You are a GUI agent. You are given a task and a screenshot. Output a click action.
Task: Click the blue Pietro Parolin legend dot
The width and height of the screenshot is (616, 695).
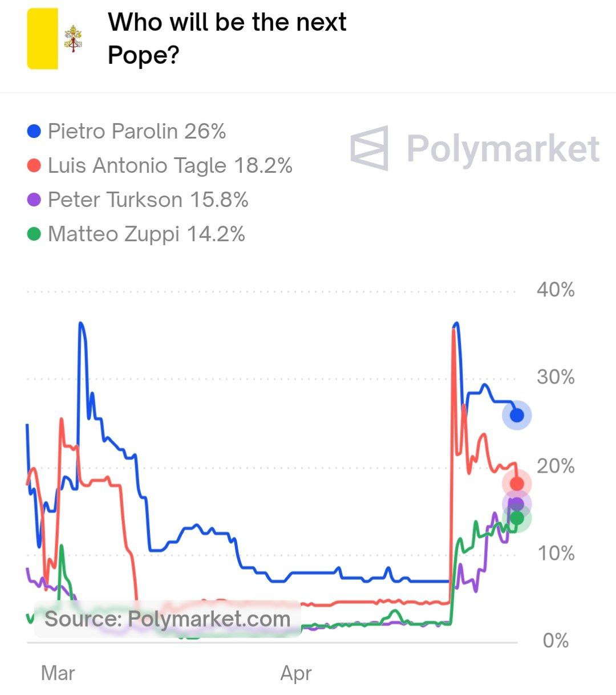(x=34, y=132)
